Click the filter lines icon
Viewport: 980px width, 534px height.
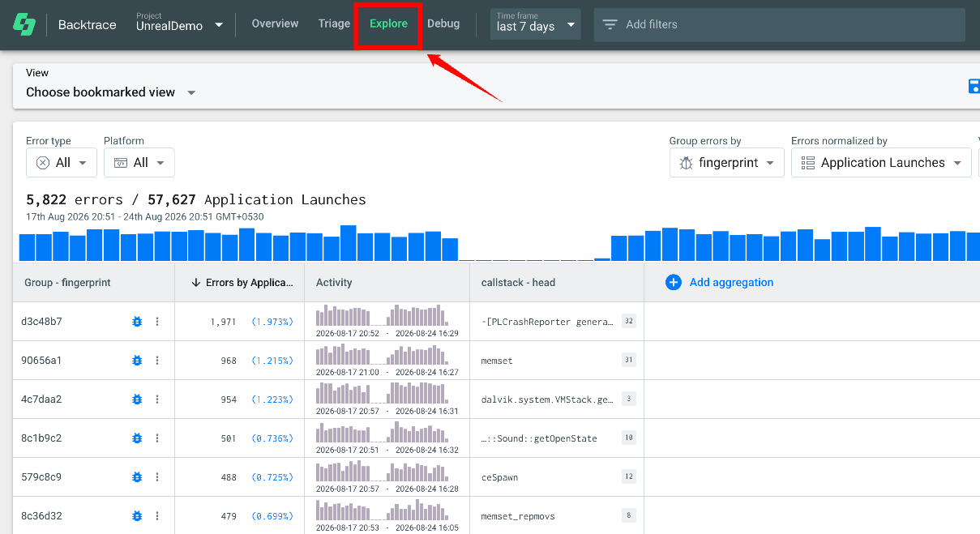tap(610, 24)
